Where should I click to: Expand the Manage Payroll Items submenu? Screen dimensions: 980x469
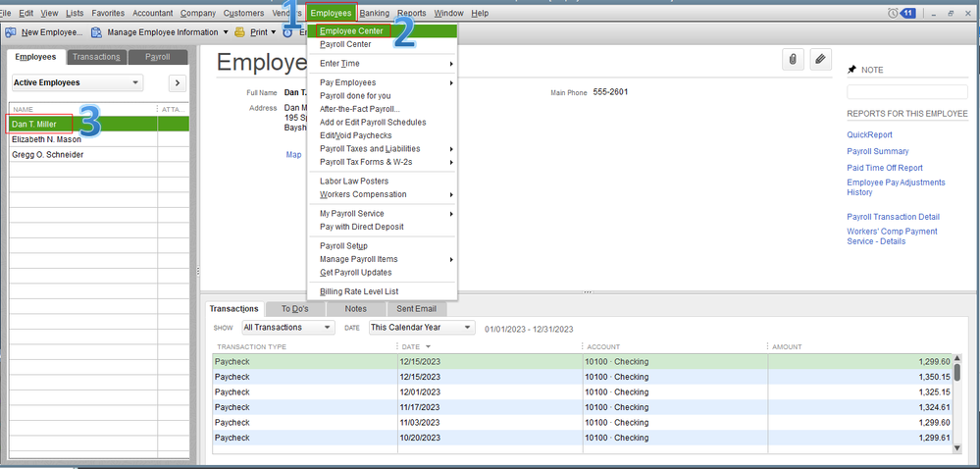450,259
